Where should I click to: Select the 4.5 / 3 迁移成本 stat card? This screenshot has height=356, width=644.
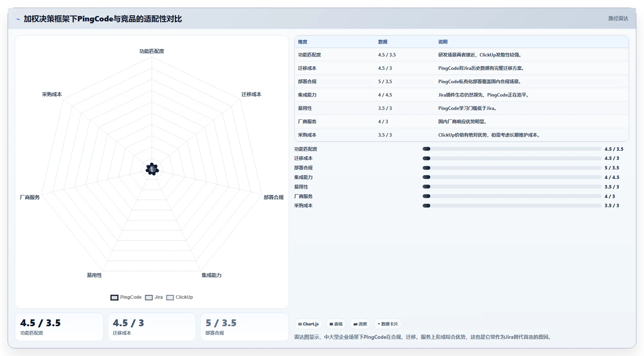[x=152, y=327]
